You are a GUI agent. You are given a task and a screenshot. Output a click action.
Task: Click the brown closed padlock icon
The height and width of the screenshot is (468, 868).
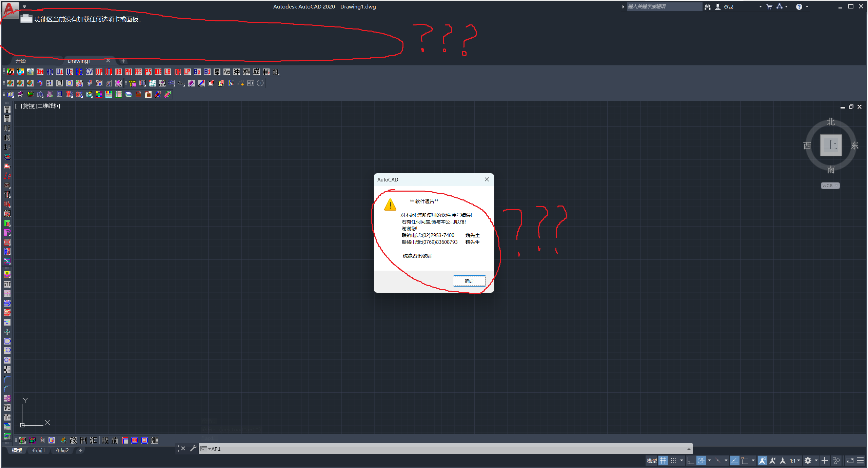[x=138, y=94]
